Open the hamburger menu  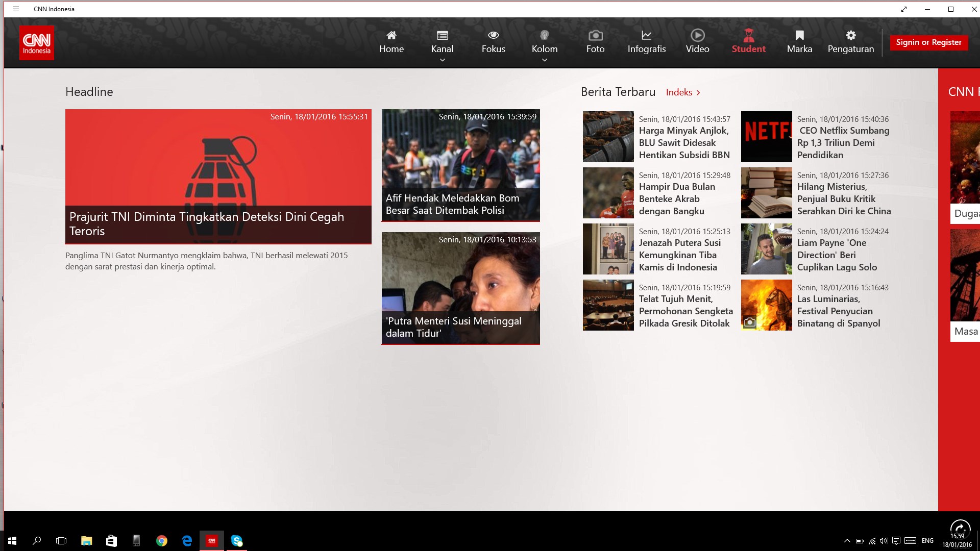point(16,9)
